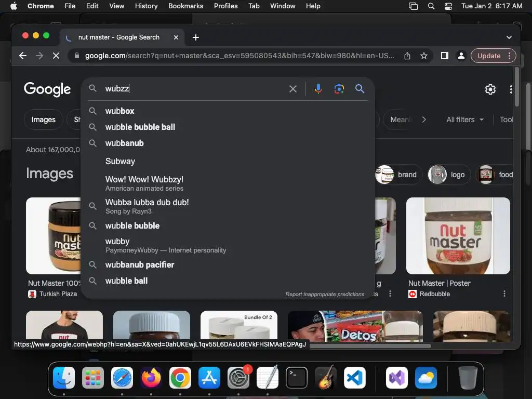
Task: Select the wubble ball suggestion
Action: point(228,281)
